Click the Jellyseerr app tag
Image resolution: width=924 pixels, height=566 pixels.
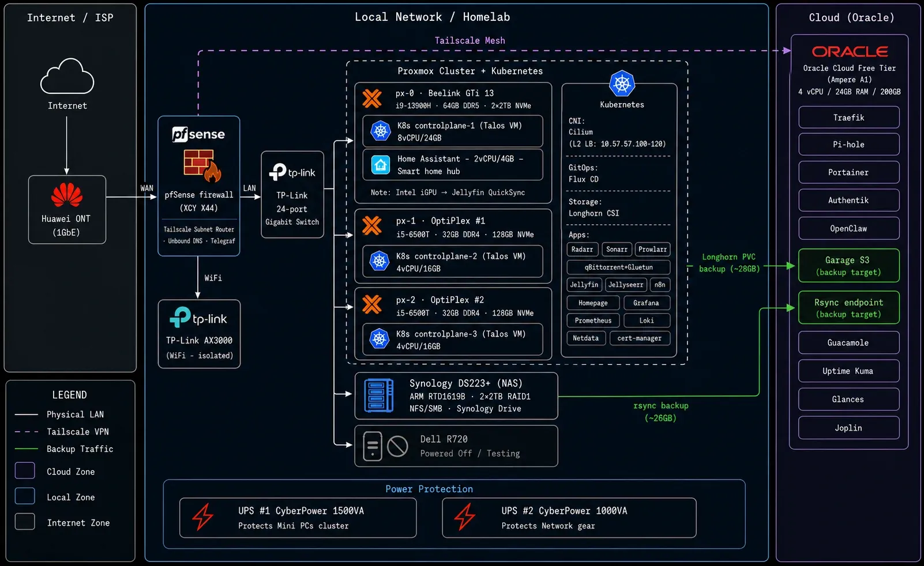626,285
